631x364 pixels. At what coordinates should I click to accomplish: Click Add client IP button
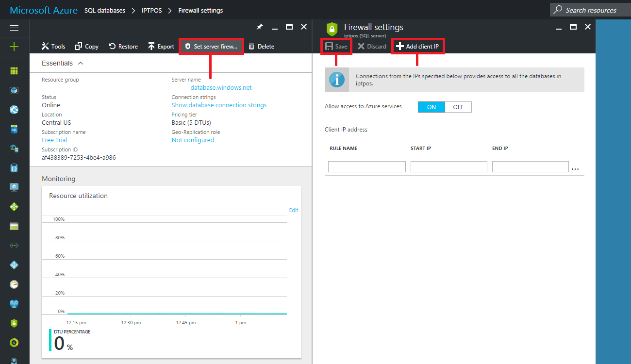(x=417, y=47)
